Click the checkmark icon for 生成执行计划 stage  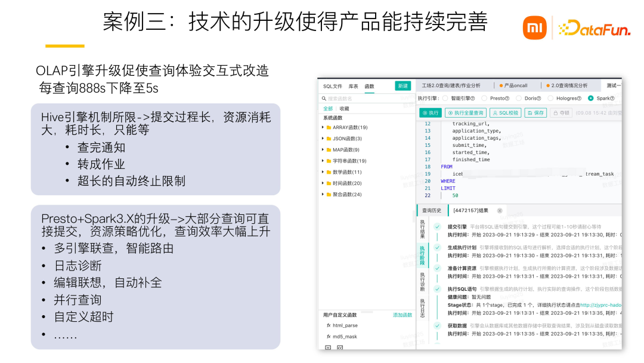(438, 248)
